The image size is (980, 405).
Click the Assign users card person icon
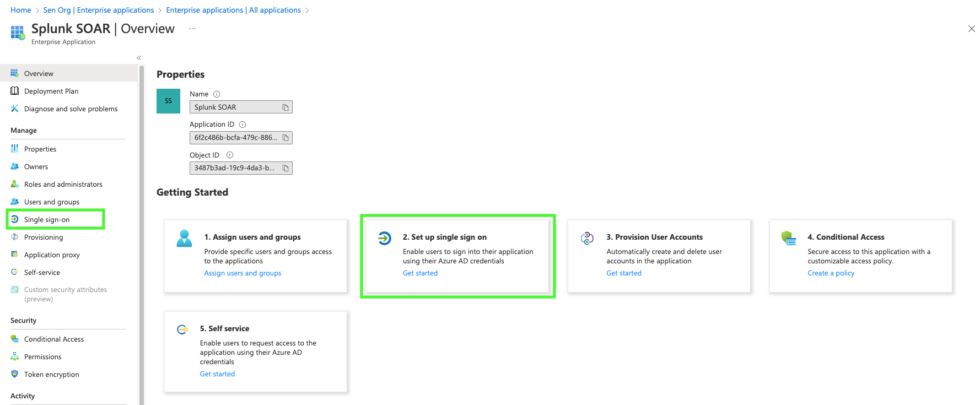[x=184, y=239]
